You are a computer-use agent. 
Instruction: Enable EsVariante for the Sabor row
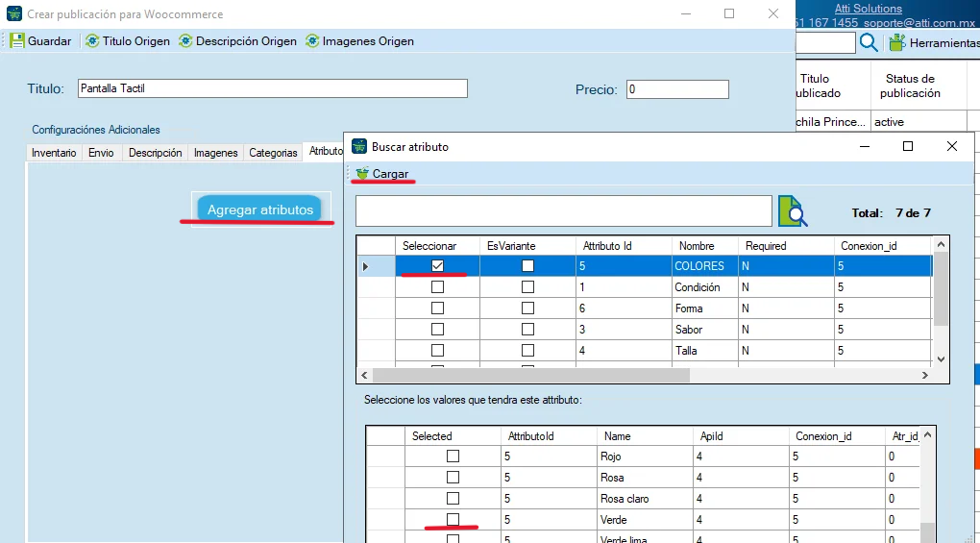528,330
